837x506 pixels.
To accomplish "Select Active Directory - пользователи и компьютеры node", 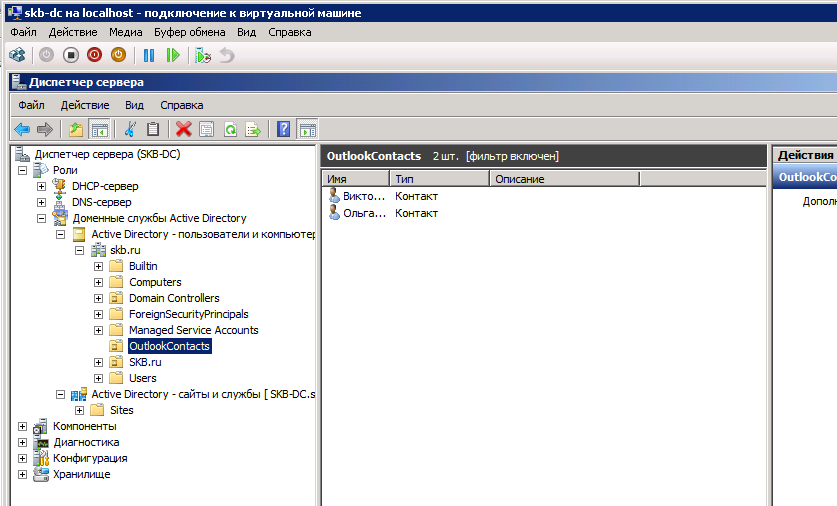I will [x=203, y=234].
